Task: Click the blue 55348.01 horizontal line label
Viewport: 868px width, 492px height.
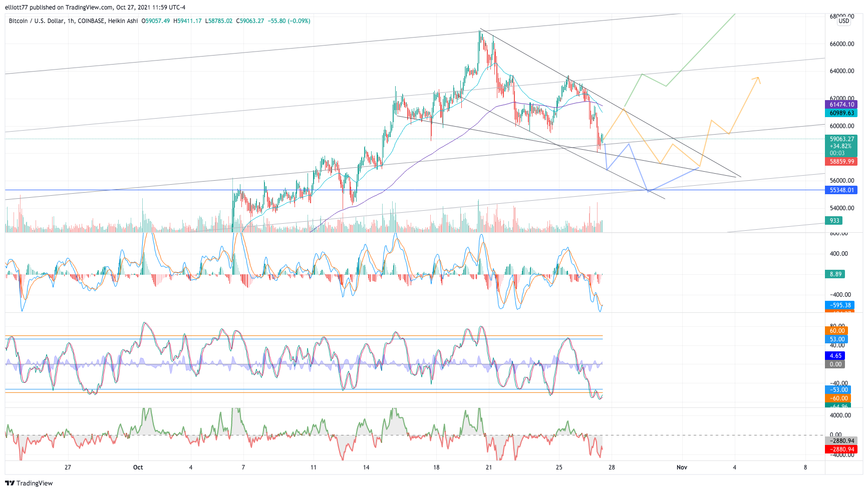Action: click(841, 190)
